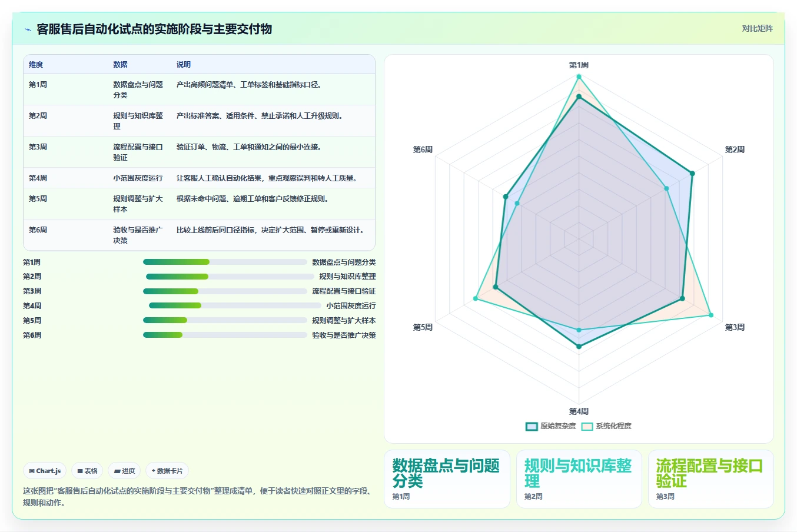Click the 第1周 progress bar
This screenshot has height=532, width=797.
point(225,262)
